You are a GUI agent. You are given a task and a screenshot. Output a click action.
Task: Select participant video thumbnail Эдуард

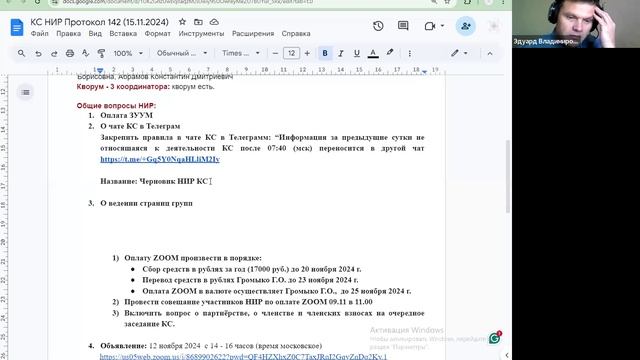(576, 24)
